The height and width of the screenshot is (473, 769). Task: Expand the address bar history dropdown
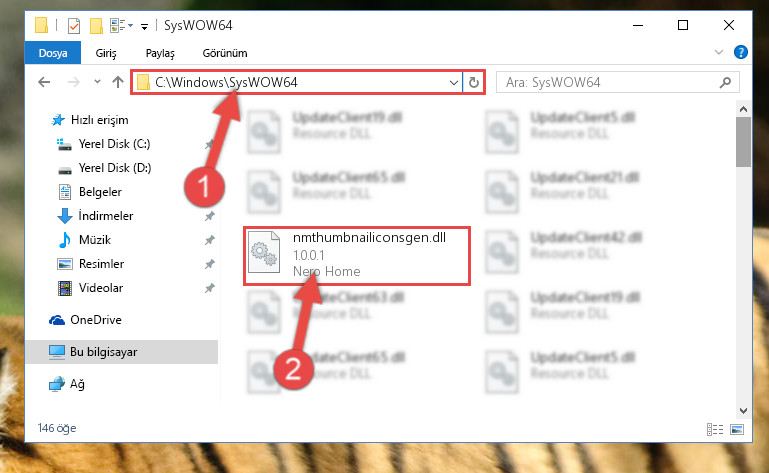pos(454,82)
